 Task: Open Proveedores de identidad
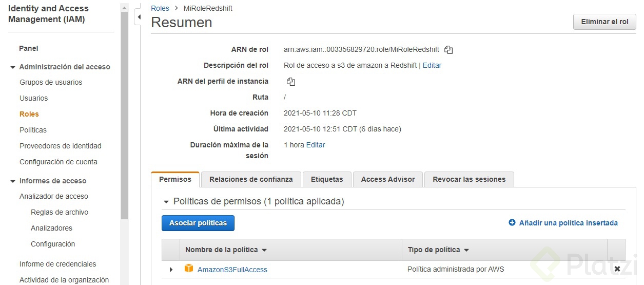tap(61, 146)
